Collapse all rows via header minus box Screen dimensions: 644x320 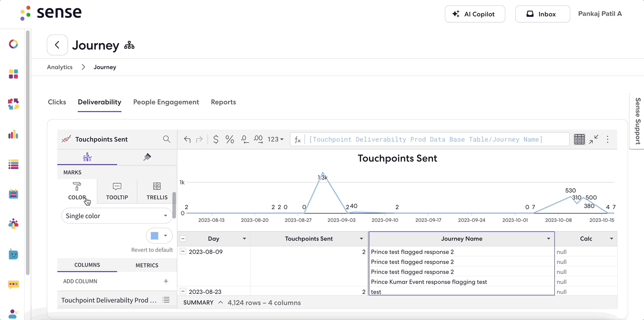pyautogui.click(x=183, y=239)
